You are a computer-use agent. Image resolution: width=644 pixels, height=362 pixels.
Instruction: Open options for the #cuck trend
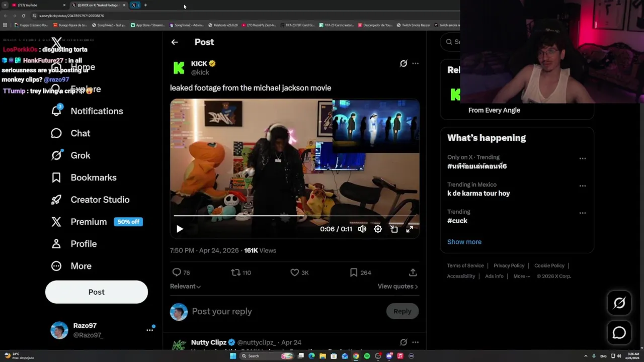coord(583,213)
